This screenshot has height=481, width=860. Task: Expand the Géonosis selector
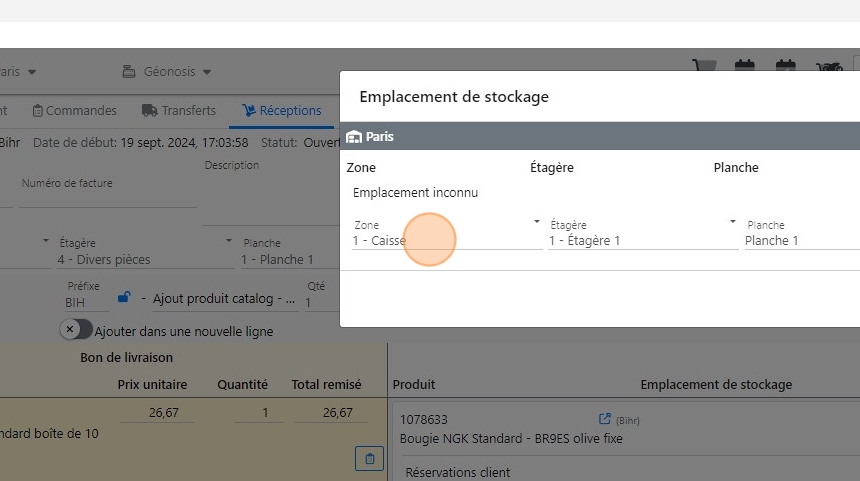pos(167,72)
